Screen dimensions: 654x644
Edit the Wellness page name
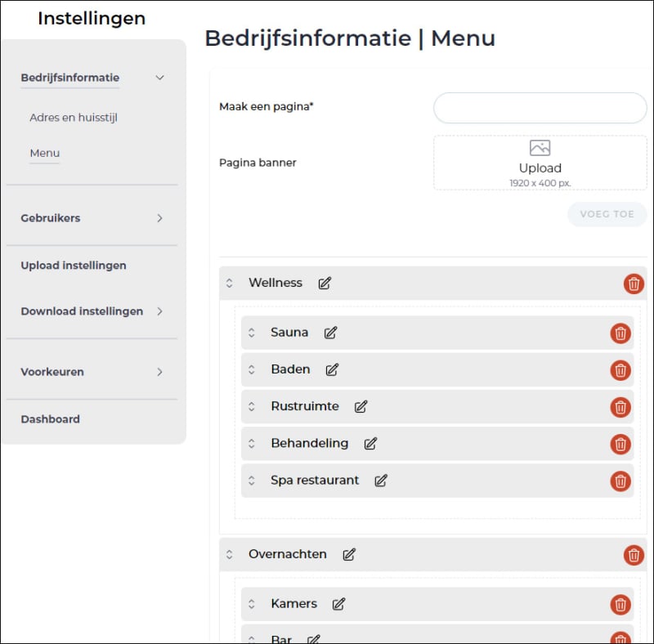pos(325,284)
